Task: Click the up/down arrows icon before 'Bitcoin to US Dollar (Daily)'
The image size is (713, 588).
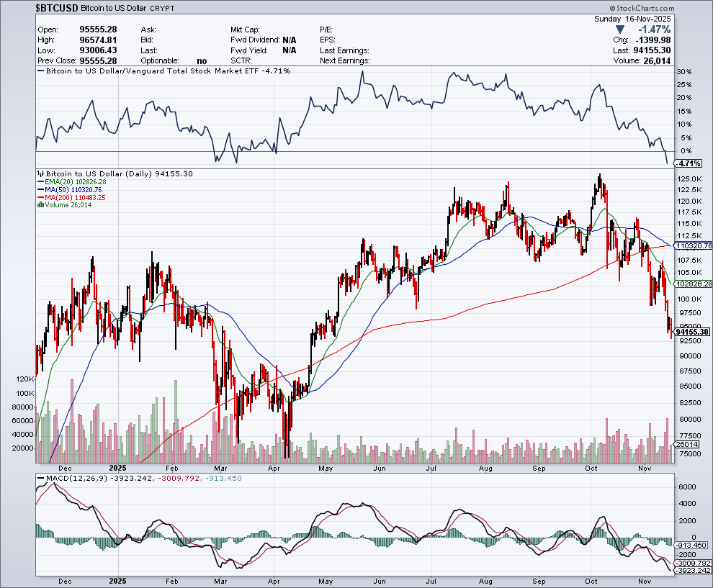Action: click(40, 173)
